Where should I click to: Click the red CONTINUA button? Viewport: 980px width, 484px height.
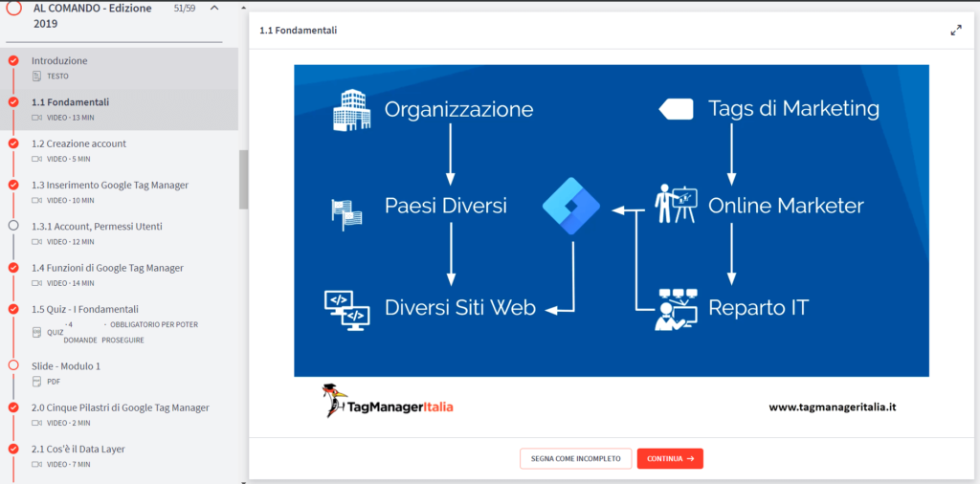click(670, 458)
